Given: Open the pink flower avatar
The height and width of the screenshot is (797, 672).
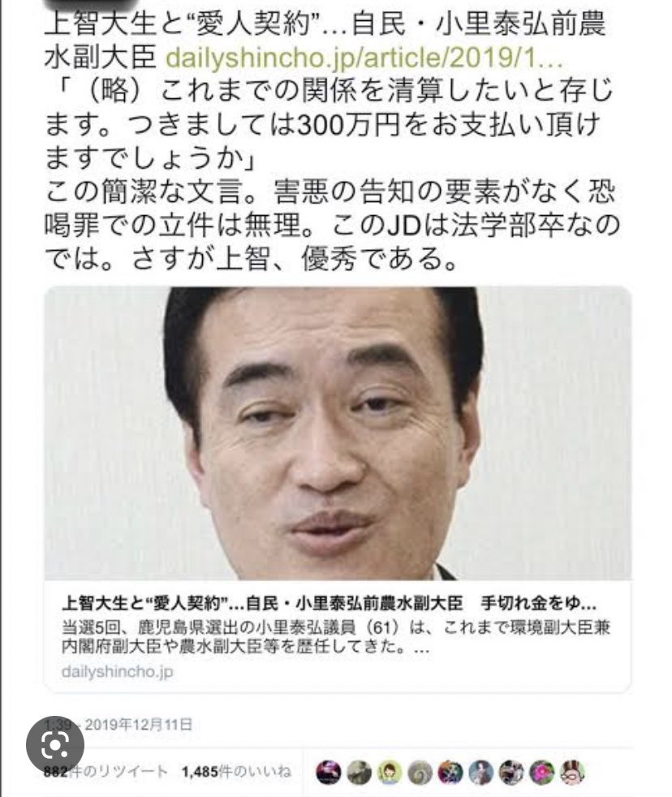Looking at the screenshot, I should [542, 773].
